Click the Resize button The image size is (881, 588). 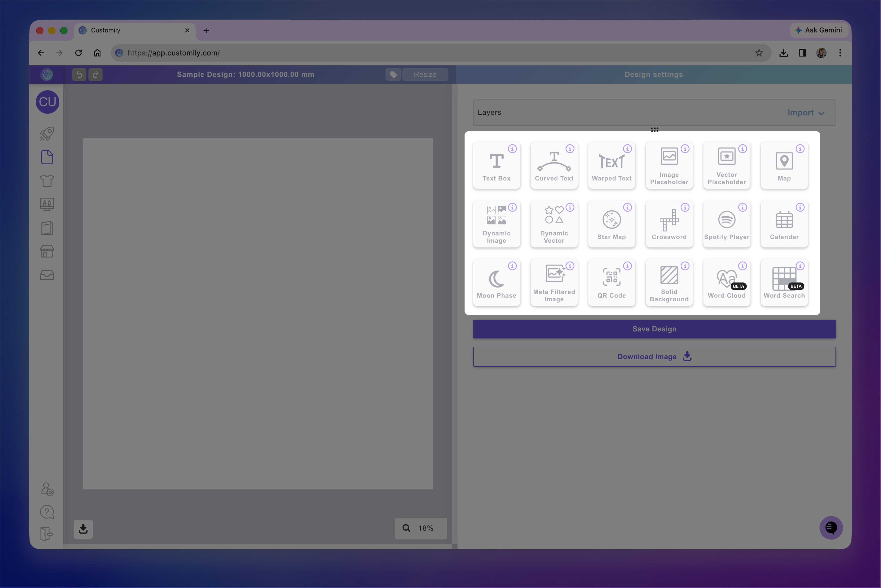425,75
